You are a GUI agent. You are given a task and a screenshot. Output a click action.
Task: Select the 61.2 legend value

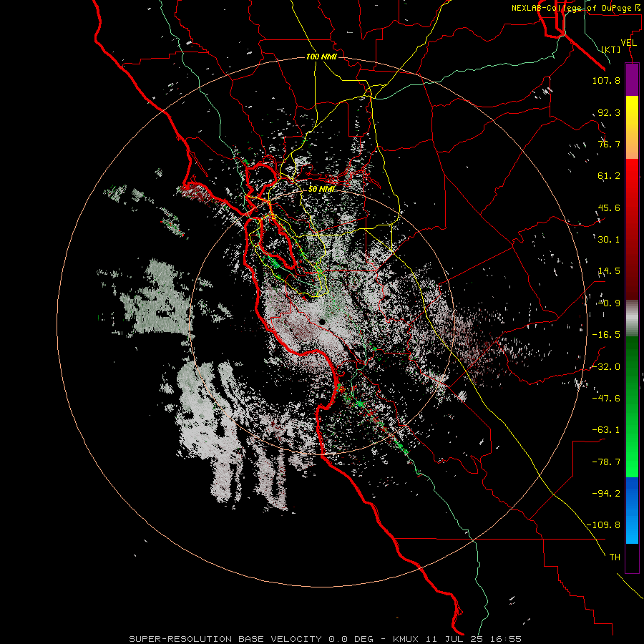[609, 176]
